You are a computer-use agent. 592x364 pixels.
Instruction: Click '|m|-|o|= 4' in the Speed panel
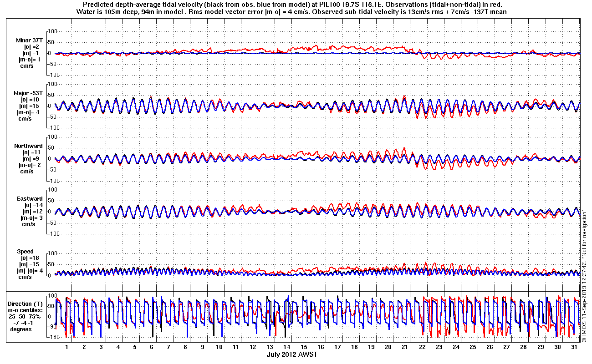30,271
